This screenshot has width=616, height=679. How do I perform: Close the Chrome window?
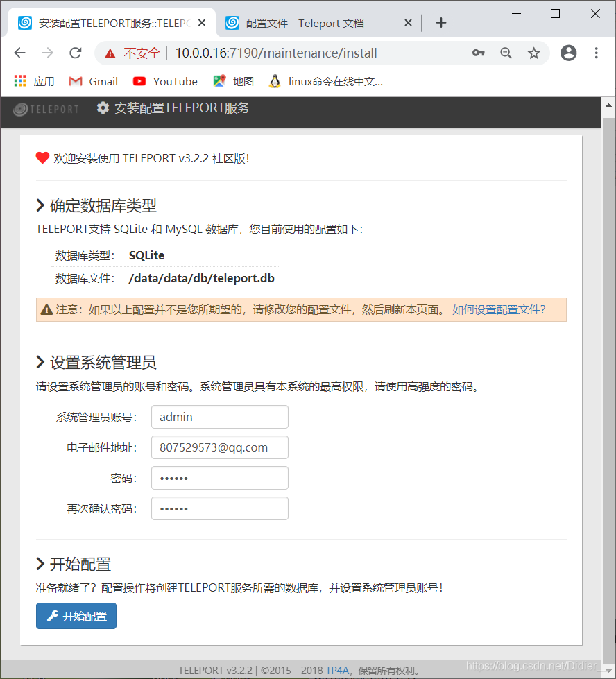[595, 13]
